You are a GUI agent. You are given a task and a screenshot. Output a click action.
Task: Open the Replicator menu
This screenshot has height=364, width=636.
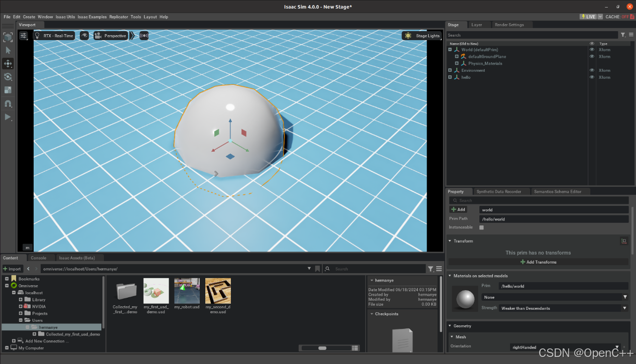(x=118, y=17)
